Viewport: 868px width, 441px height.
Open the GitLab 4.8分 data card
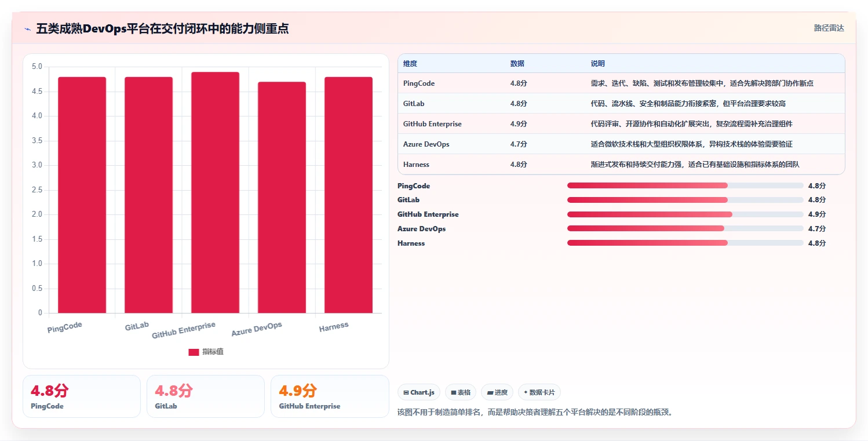click(x=206, y=396)
